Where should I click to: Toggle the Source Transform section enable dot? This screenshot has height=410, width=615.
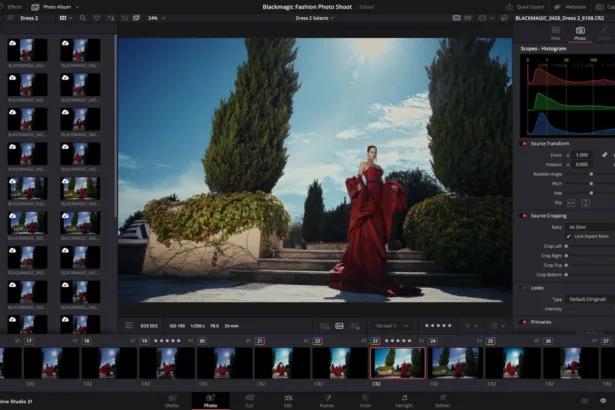click(x=523, y=144)
